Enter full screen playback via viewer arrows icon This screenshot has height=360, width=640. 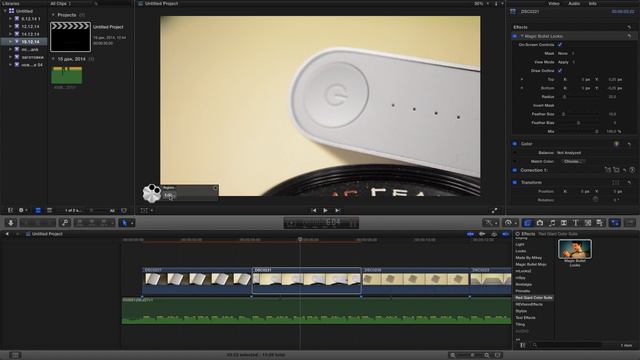pyautogui.click(x=494, y=210)
